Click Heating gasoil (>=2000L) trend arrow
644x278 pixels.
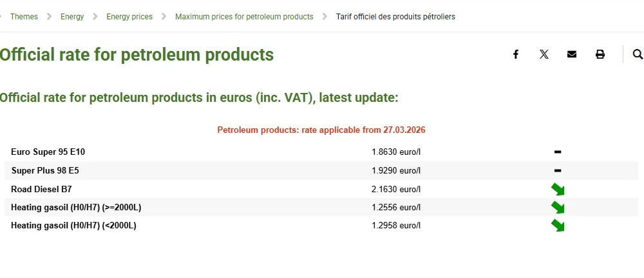click(558, 207)
